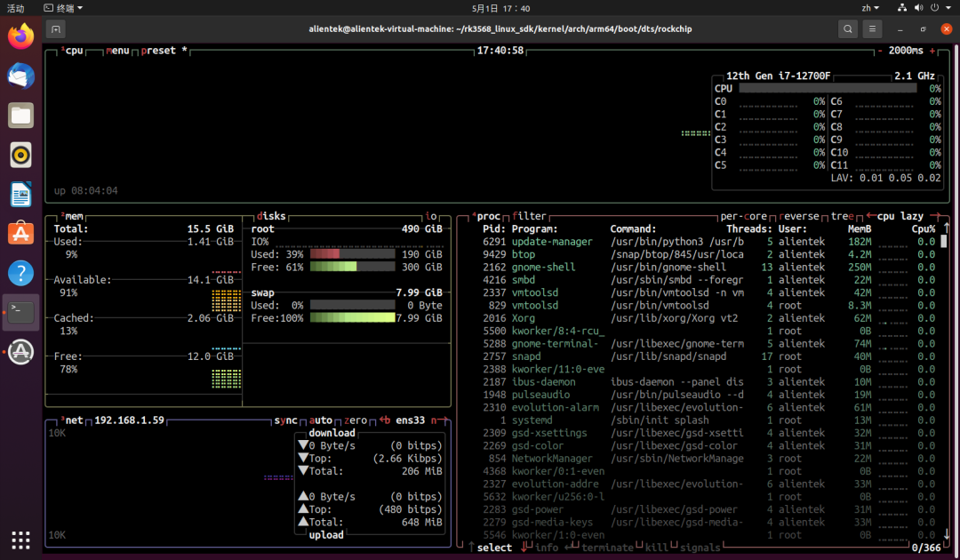Screen dimensions: 960x560
Task: Open the terminal hamburger menu icon
Action: [872, 28]
